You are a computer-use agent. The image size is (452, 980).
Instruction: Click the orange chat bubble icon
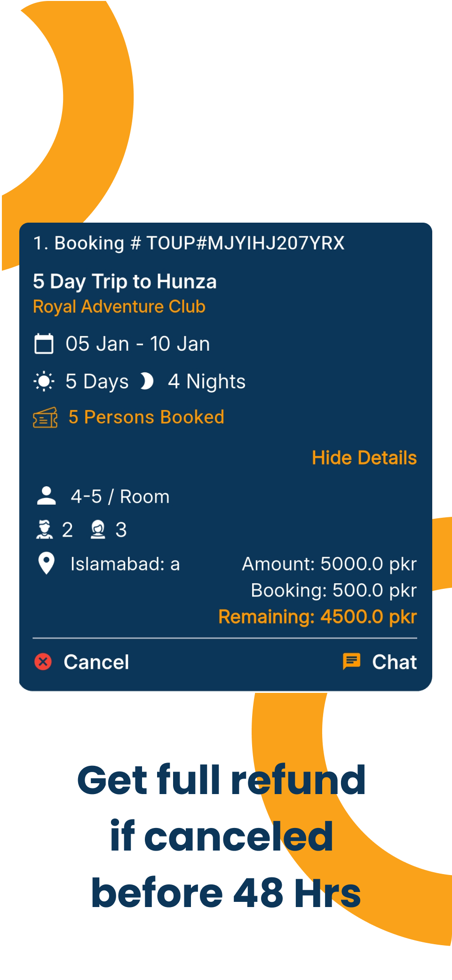point(351,661)
